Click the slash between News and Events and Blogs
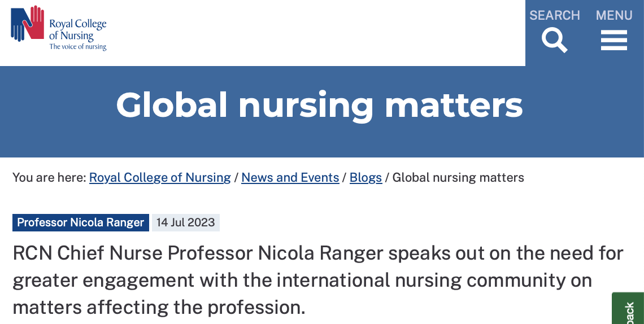Image resolution: width=644 pixels, height=324 pixels. (345, 178)
